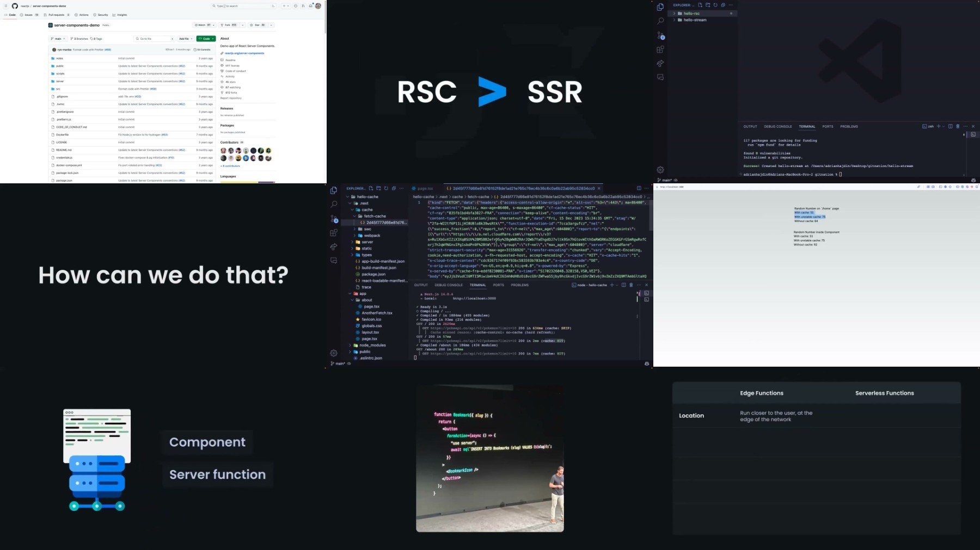Switch to the GitHub Issues tab
Viewport: 980px width, 550px height.
pos(29,15)
